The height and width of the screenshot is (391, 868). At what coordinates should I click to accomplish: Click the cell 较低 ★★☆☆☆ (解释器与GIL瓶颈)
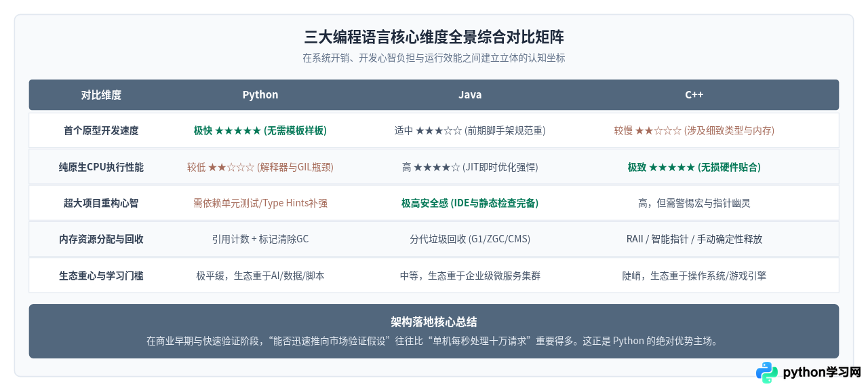pos(260,167)
